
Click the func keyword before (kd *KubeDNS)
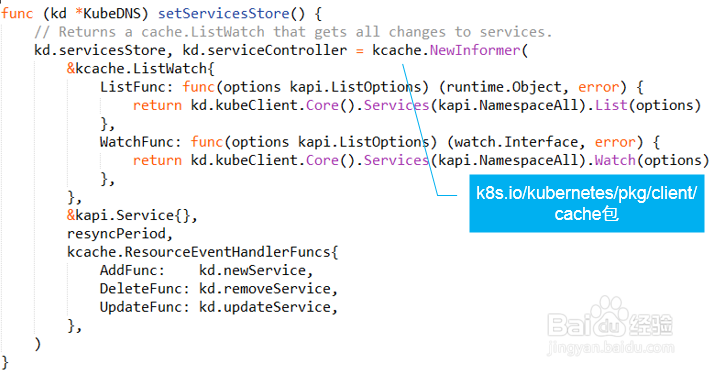point(17,14)
